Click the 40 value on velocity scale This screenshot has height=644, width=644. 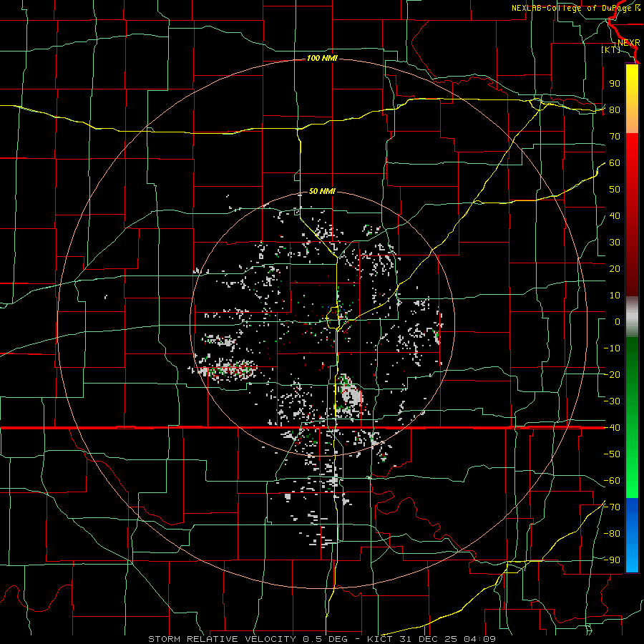(x=615, y=216)
